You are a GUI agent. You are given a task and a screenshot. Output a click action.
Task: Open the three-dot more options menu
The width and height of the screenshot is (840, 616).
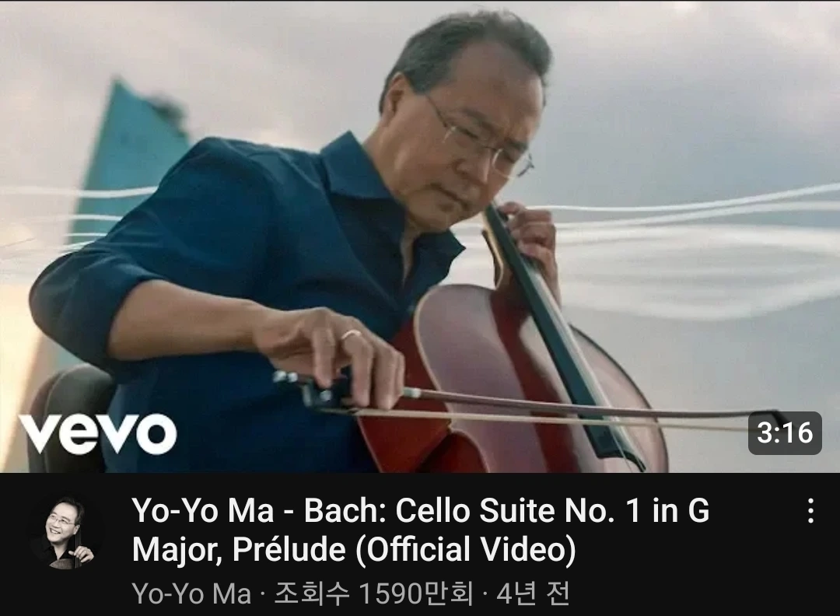point(811,510)
